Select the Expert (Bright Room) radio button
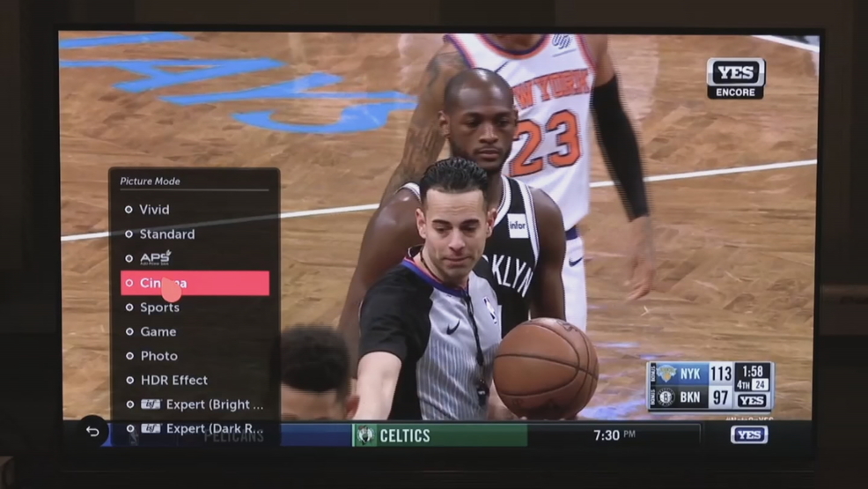 click(x=130, y=404)
